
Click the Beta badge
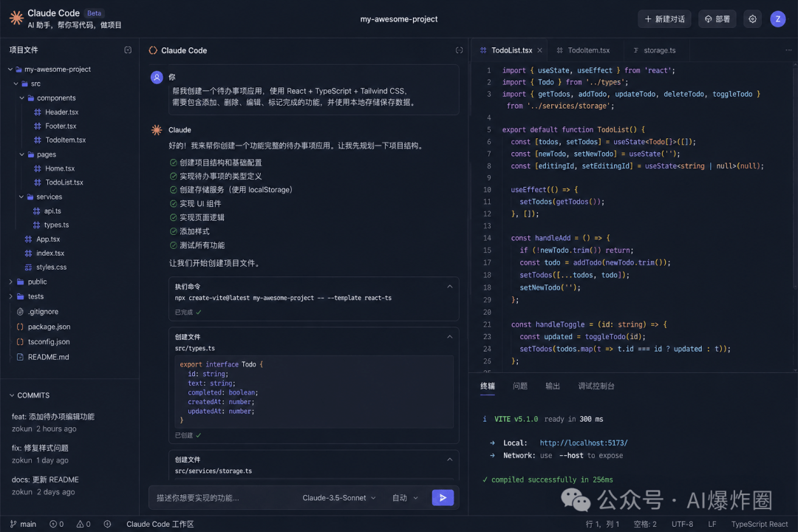(94, 13)
